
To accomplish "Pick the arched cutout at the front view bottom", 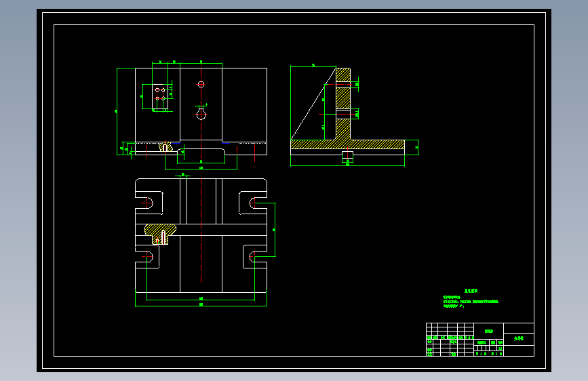I will coord(201,151).
